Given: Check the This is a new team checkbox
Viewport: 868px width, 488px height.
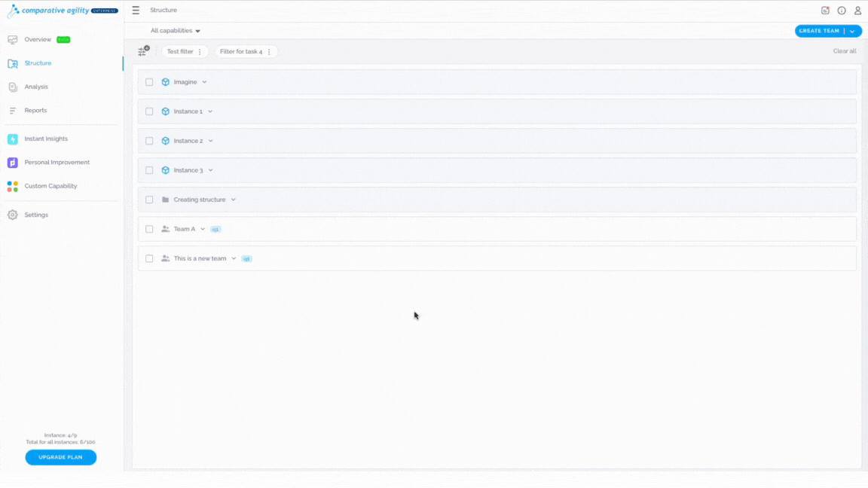Looking at the screenshot, I should [149, 258].
